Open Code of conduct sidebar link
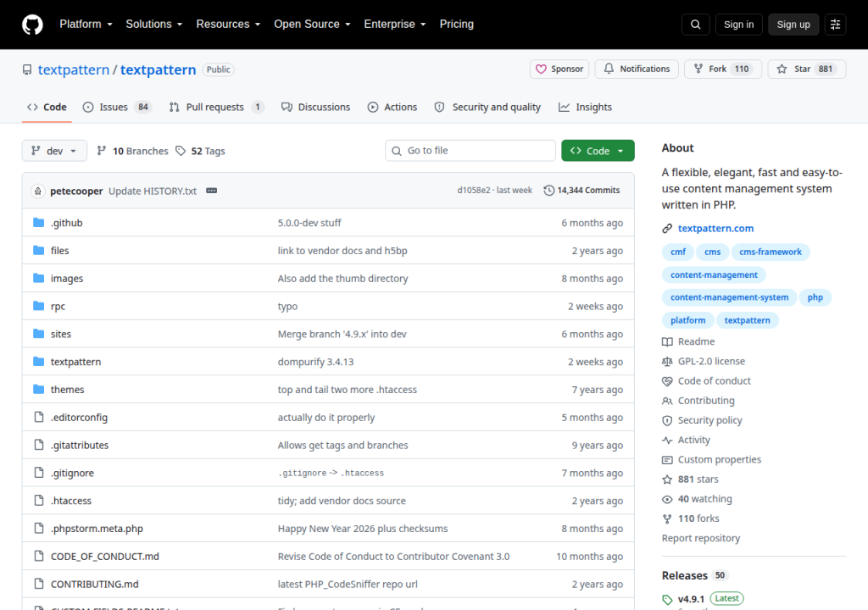The image size is (868, 610). pos(706,381)
